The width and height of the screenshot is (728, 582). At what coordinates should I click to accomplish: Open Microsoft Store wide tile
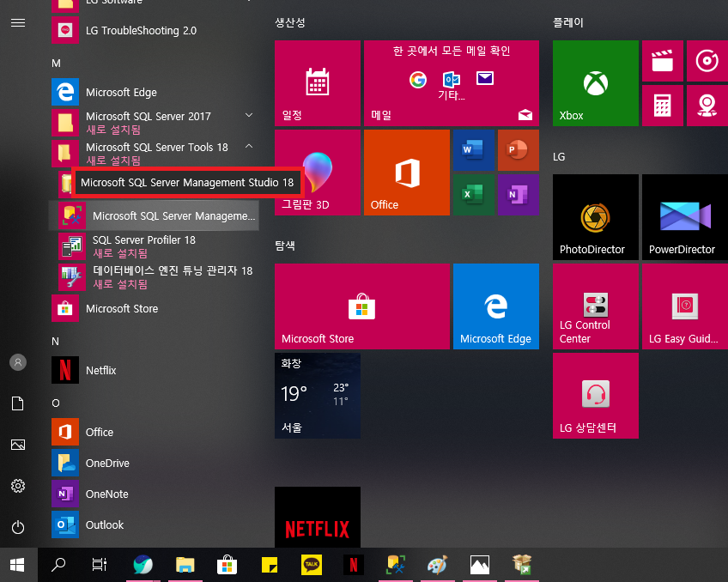362,306
